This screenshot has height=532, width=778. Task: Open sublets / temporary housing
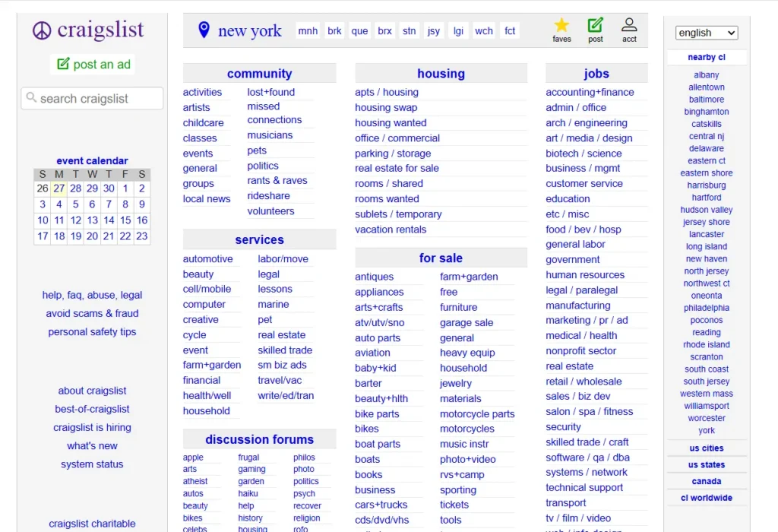(398, 214)
